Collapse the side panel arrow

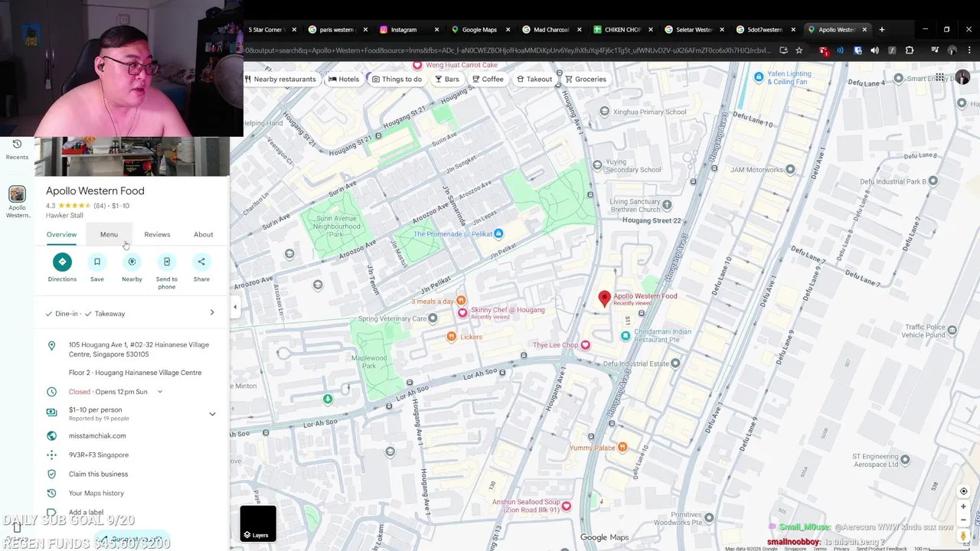tap(235, 307)
